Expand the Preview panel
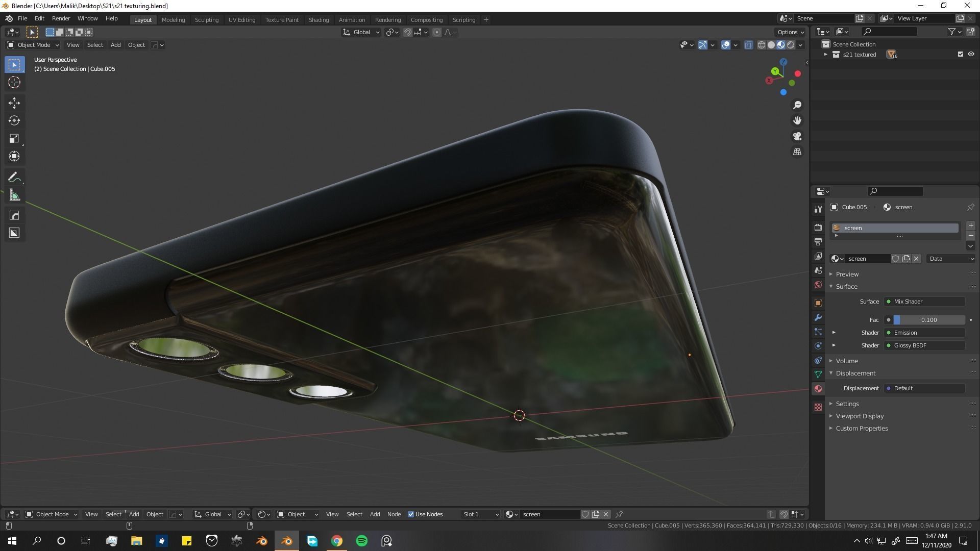Image resolution: width=980 pixels, height=551 pixels. point(847,274)
